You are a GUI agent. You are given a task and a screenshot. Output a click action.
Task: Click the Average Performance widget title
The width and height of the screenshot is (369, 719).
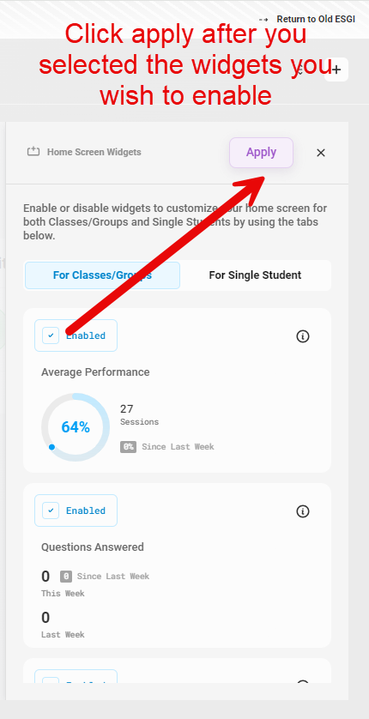click(x=95, y=372)
